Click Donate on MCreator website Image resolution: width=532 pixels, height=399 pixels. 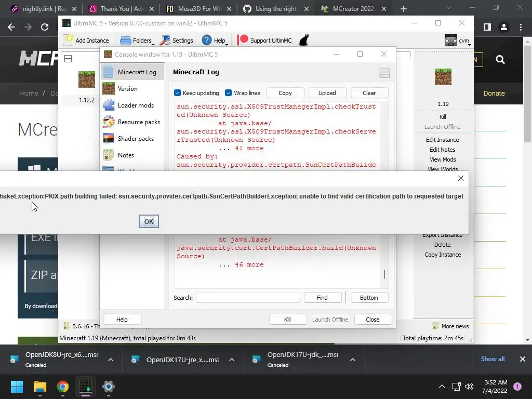pos(494,94)
